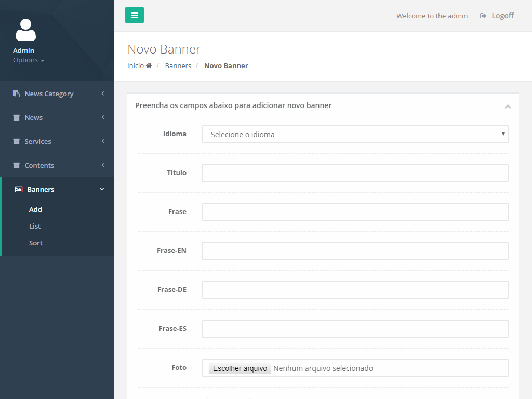Focus the Titulo input field
Screen dimensions: 532x399
(355, 173)
